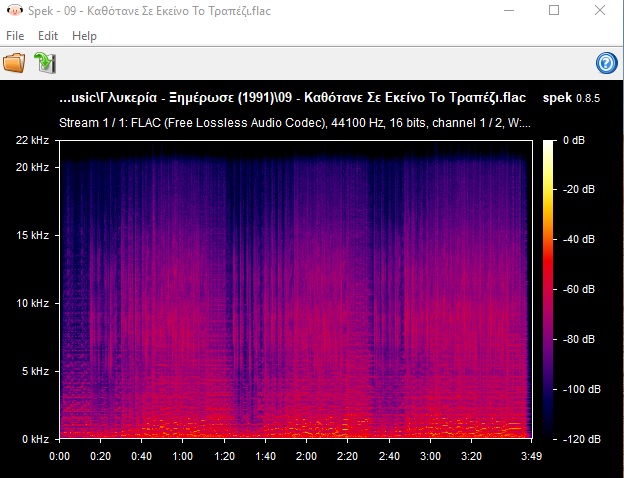Close the Spek window
This screenshot has width=624, height=478.
pyautogui.click(x=600, y=10)
